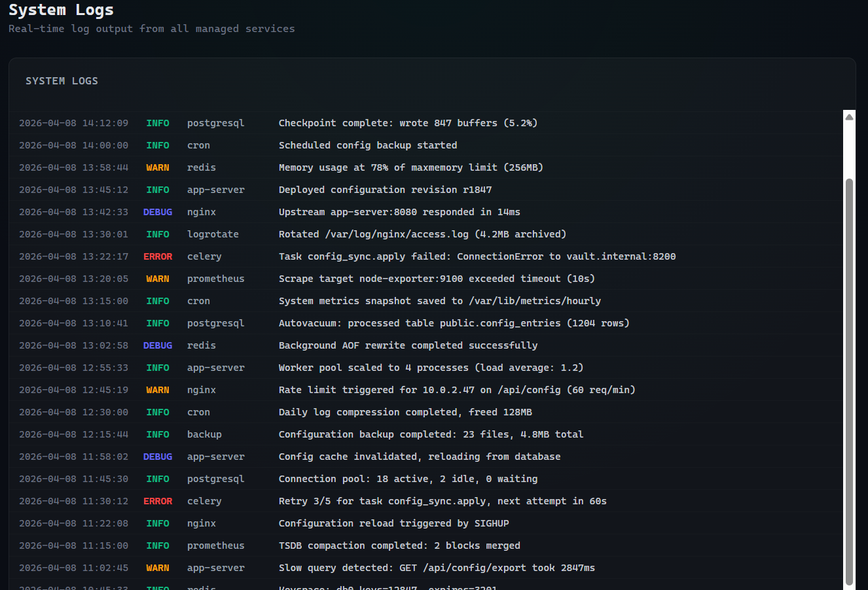Click the scrollbar up arrow
Screen dimensions: 868x590
(849, 117)
